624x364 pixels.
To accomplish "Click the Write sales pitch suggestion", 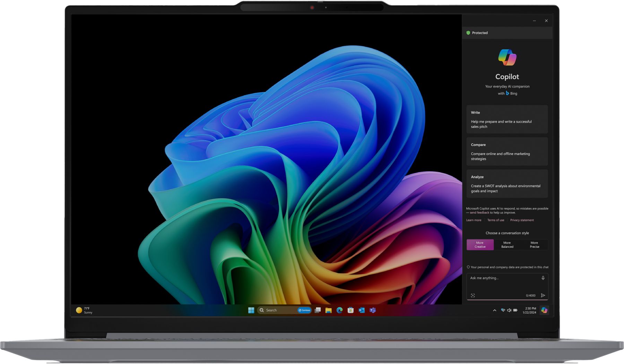I will [507, 120].
